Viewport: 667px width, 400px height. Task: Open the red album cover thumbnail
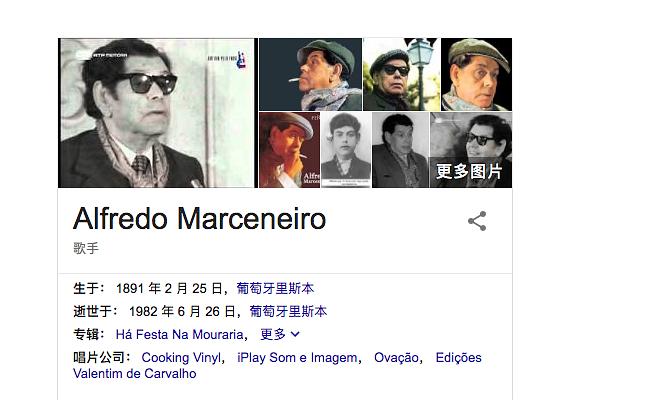pyautogui.click(x=289, y=150)
